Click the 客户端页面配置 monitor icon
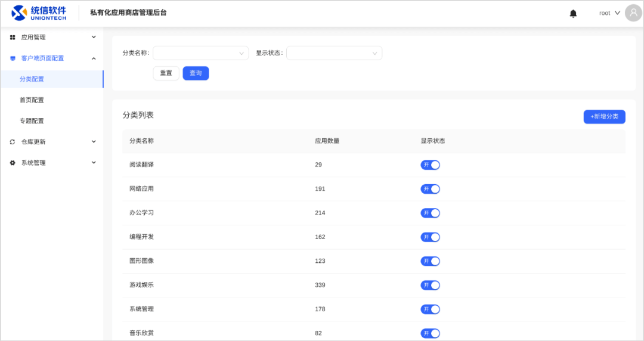 (13, 58)
